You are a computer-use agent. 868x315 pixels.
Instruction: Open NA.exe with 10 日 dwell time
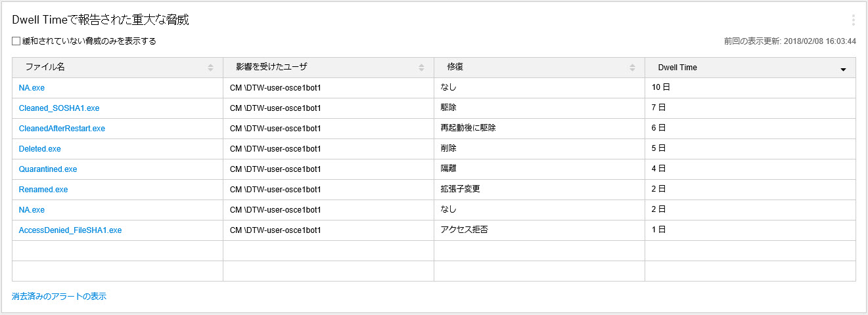[x=32, y=87]
